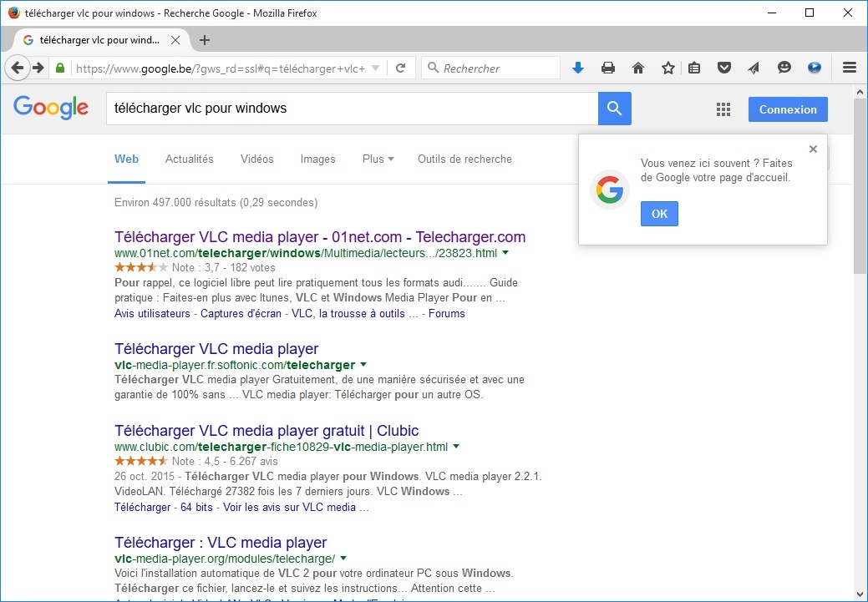Open 'Voir les avis sur VLC media ...' sitelink
This screenshot has height=602, width=868.
pyautogui.click(x=296, y=508)
